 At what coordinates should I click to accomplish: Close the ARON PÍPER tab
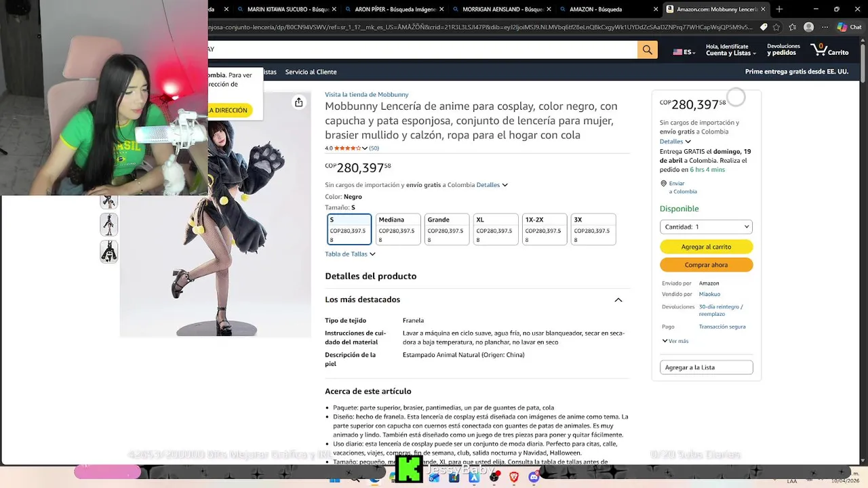(441, 9)
